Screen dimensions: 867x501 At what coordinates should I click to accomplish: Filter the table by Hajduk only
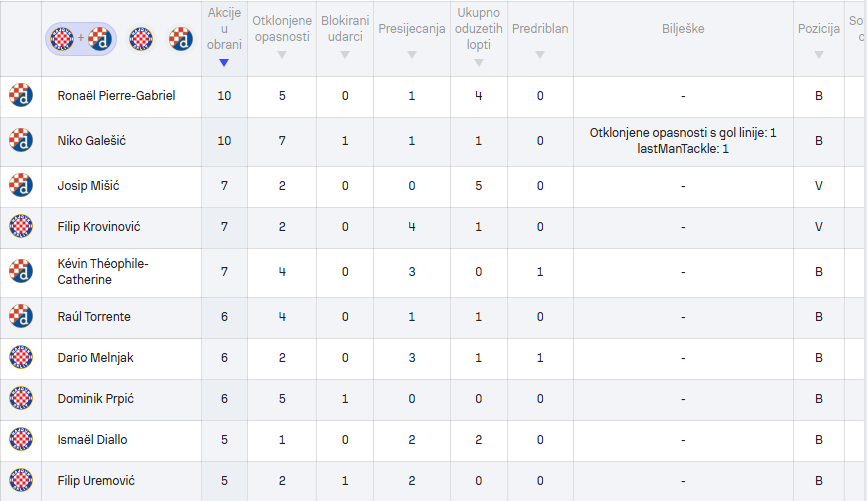(141, 39)
